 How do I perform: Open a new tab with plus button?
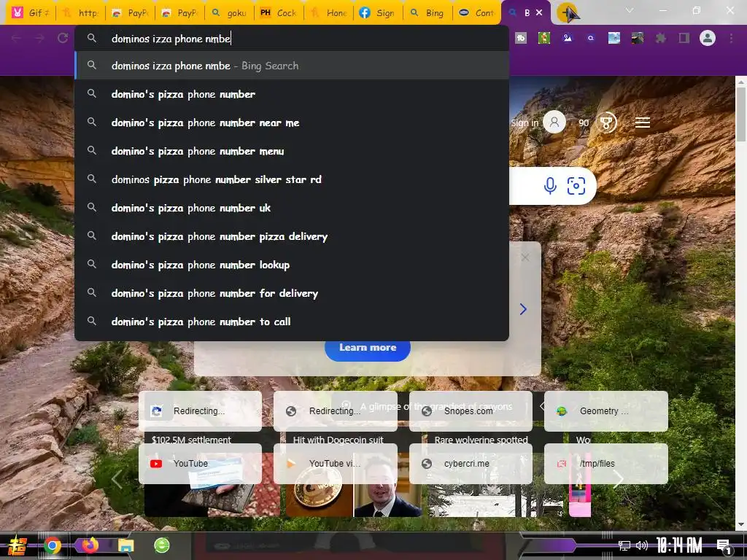567,13
